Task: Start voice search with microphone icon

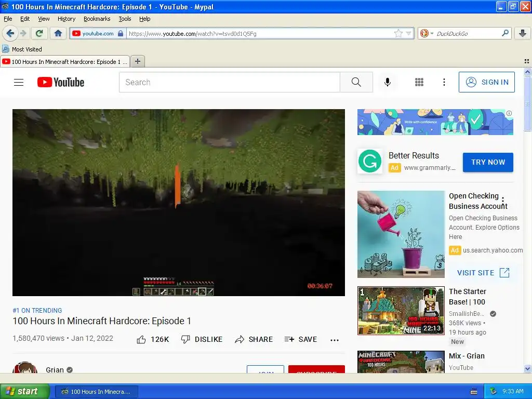Action: (x=388, y=82)
